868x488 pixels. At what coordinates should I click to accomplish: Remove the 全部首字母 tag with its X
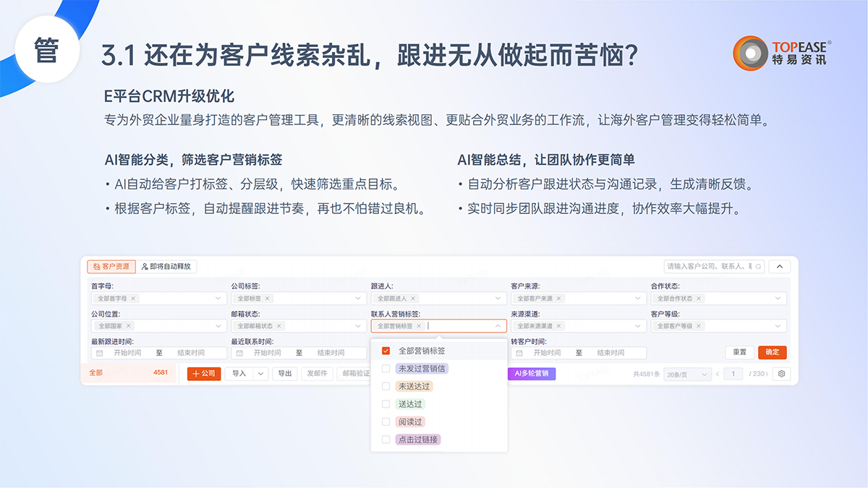tap(133, 299)
